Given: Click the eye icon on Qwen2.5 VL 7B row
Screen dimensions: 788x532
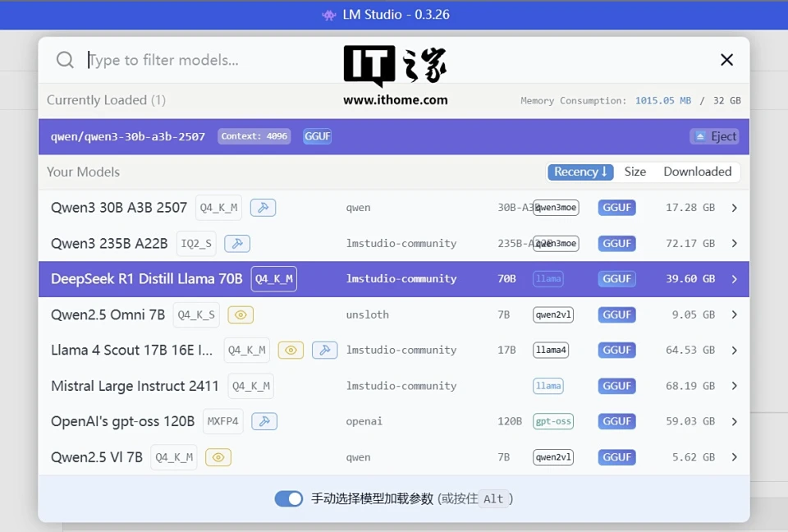Looking at the screenshot, I should pyautogui.click(x=218, y=457).
